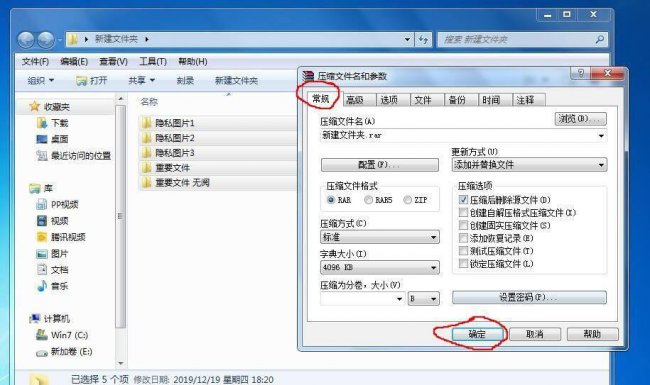The image size is (650, 385).
Task: Switch to the 时间 tab
Action: pos(491,100)
